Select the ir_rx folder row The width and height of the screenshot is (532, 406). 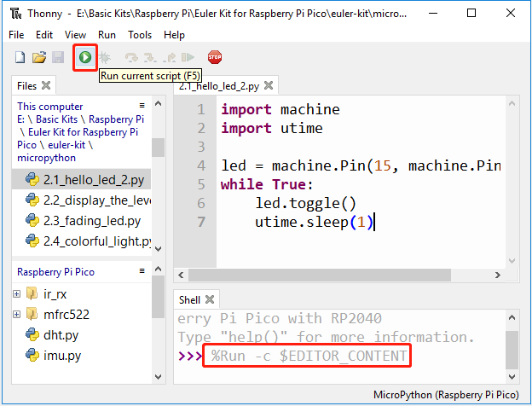[82, 294]
